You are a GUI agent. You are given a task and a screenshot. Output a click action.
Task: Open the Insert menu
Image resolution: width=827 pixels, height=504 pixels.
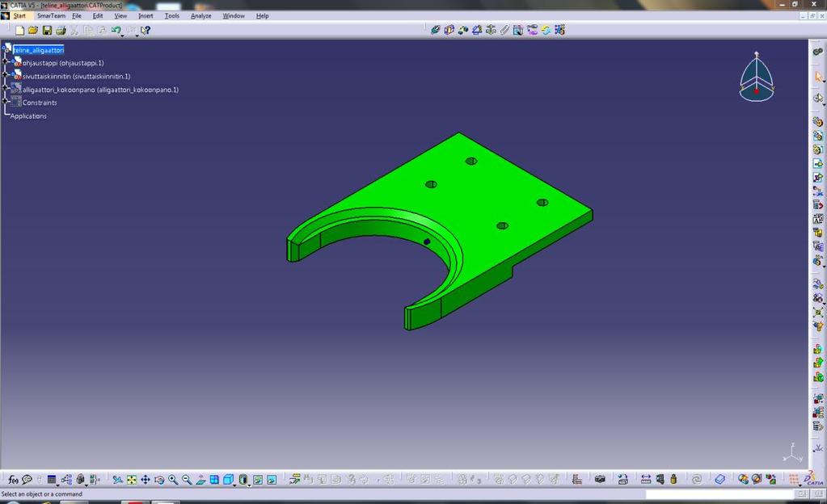[146, 16]
